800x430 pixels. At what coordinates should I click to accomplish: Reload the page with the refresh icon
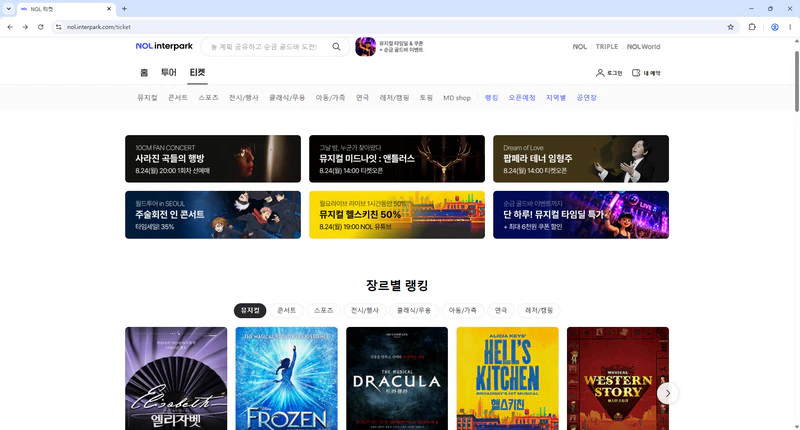pyautogui.click(x=41, y=27)
